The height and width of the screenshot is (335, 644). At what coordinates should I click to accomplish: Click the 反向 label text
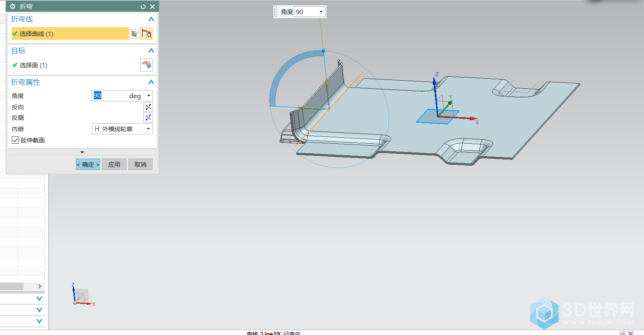(18, 107)
